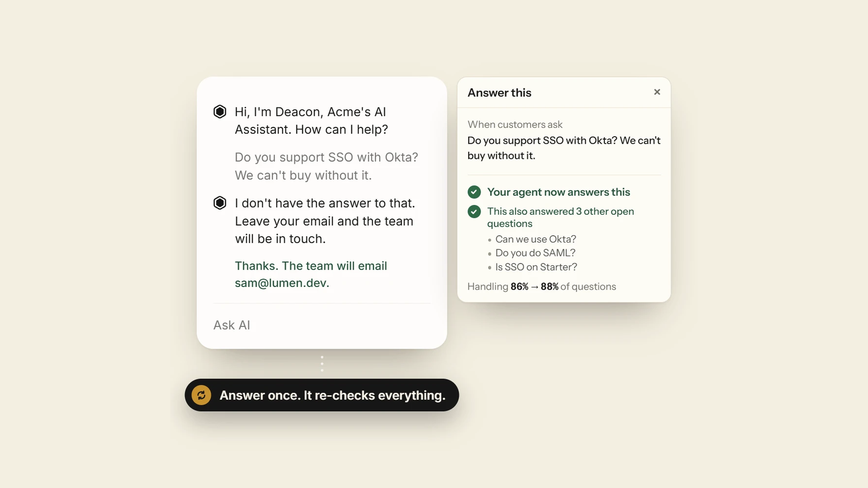Click "This also answered 3 other open questions"
This screenshot has width=868, height=488.
coord(560,217)
